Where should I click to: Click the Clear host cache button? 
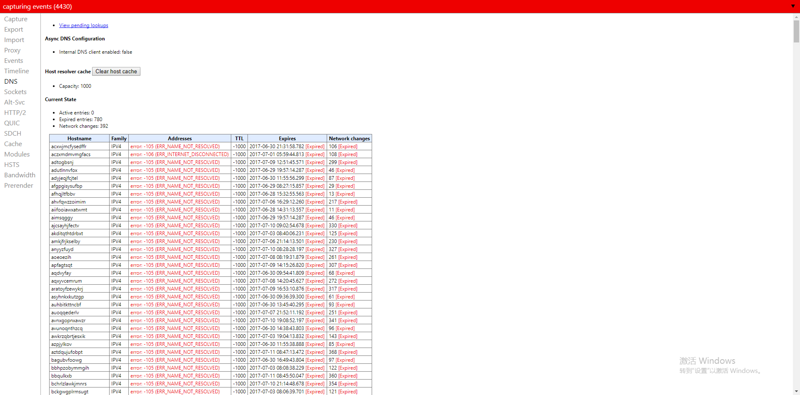[x=116, y=71]
